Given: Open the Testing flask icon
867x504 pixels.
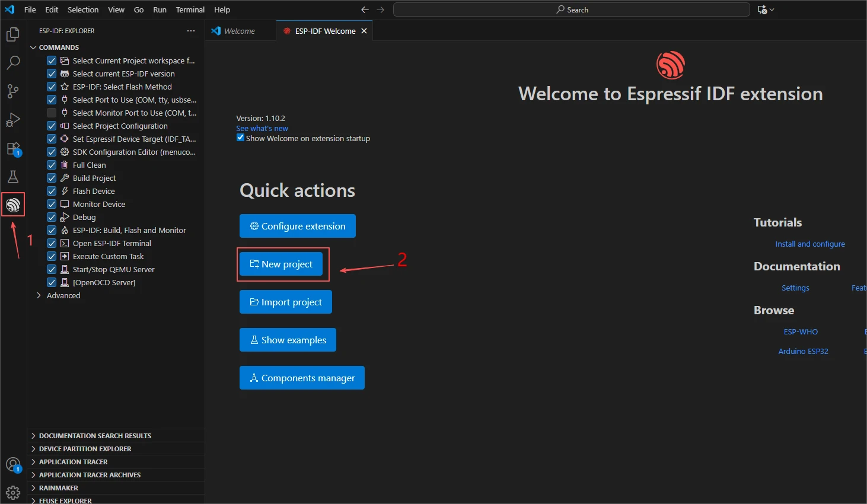Looking at the screenshot, I should (x=13, y=177).
